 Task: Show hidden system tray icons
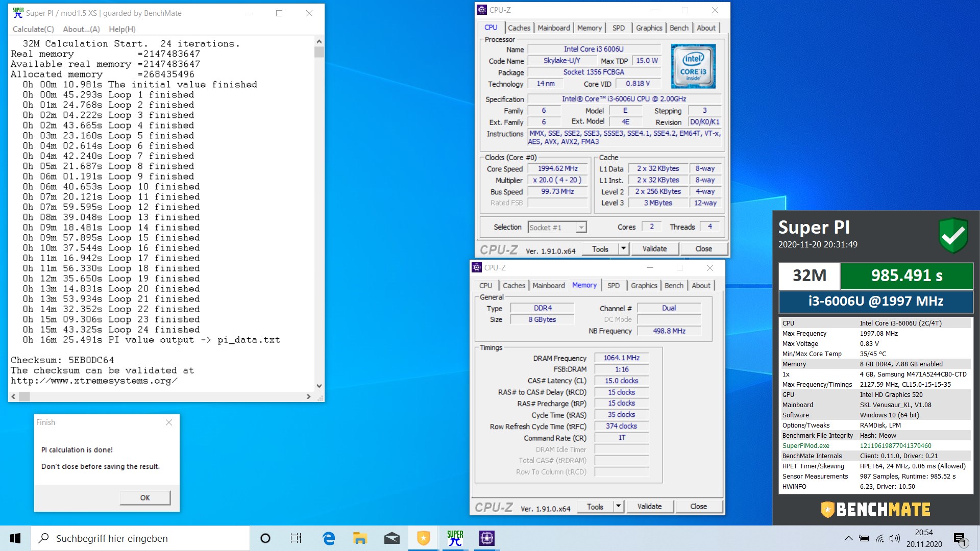[848, 538]
